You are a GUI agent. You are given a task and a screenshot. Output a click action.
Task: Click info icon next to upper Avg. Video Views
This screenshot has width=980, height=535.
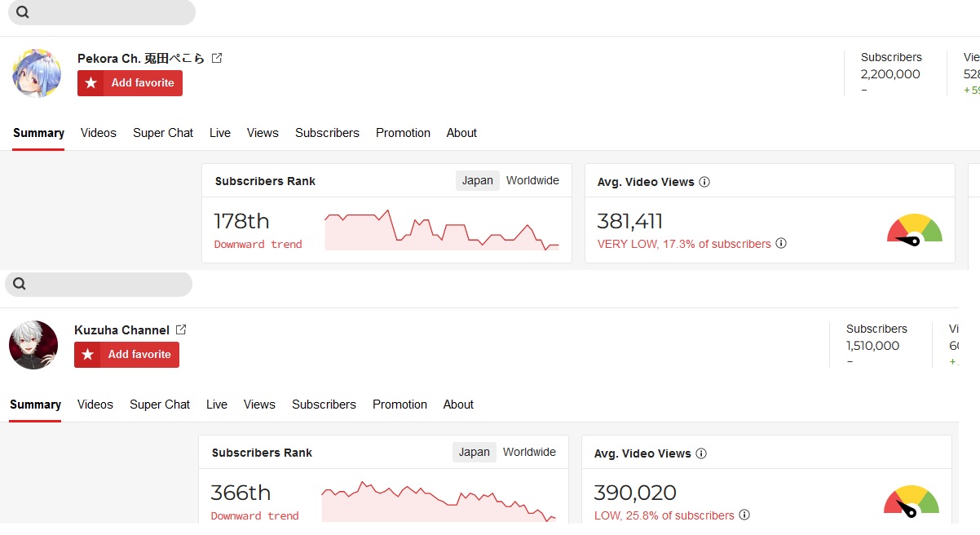point(704,182)
